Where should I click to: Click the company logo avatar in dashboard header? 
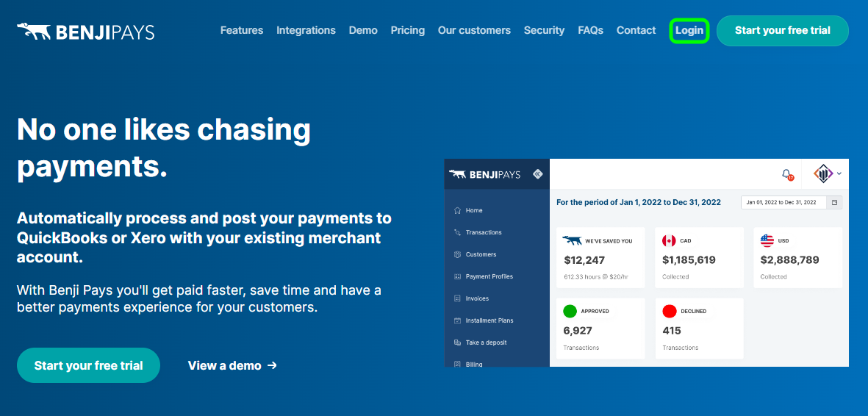[x=824, y=174]
